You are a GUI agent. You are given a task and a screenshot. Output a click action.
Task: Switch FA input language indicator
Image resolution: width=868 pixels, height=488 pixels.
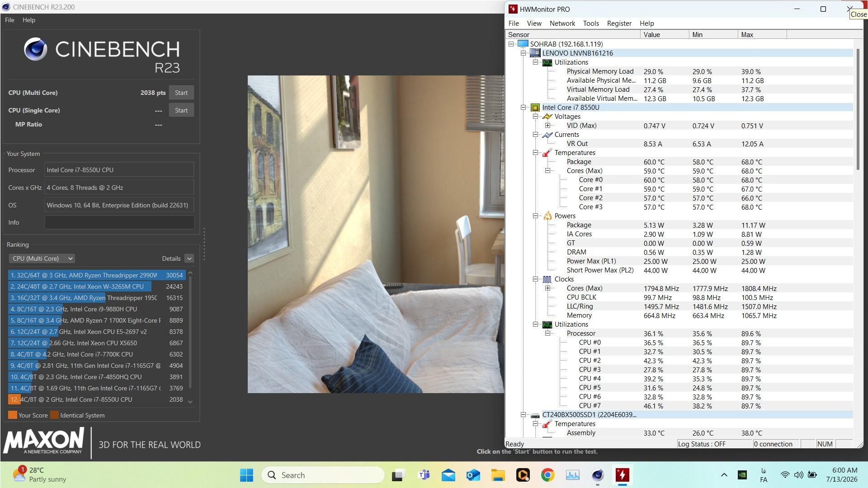point(764,475)
